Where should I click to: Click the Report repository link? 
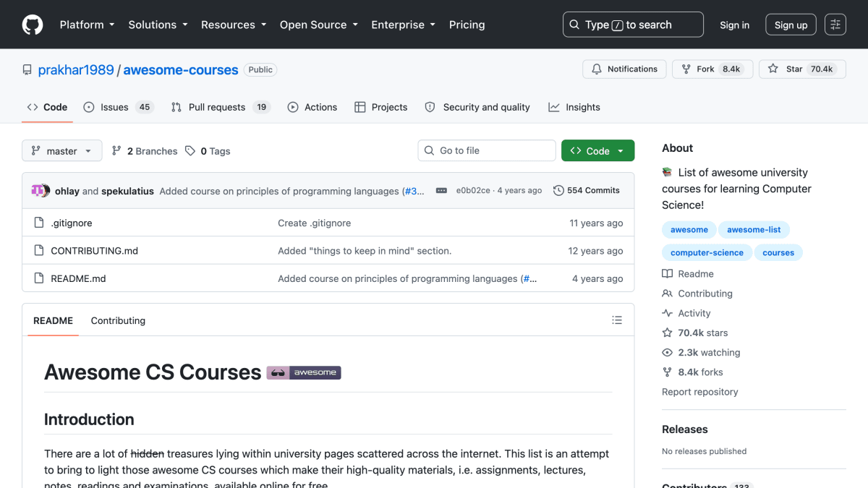click(x=700, y=392)
